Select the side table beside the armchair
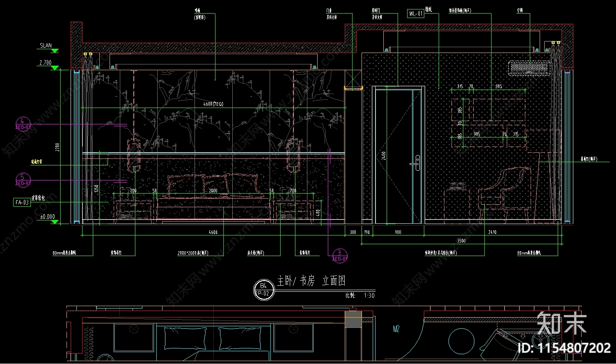Image resolution: width=616 pixels, height=364 pixels. tap(457, 206)
